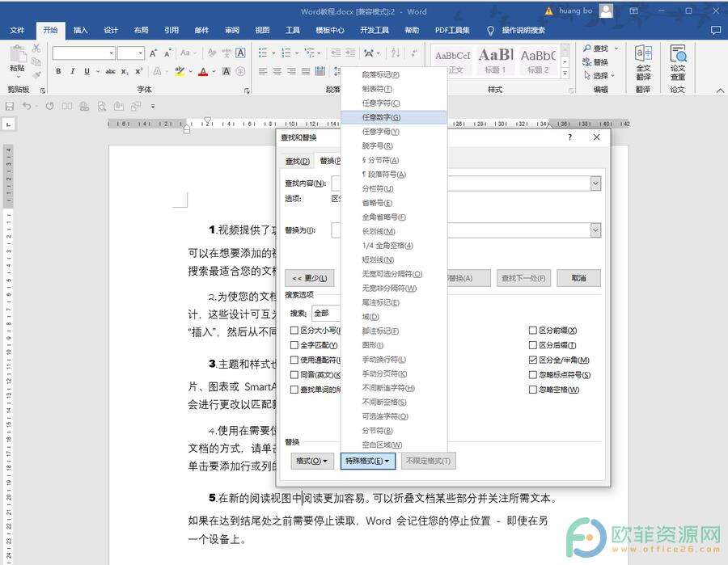The width and height of the screenshot is (728, 565).
Task: Uncheck 区分全/半角 option
Action: click(x=533, y=360)
